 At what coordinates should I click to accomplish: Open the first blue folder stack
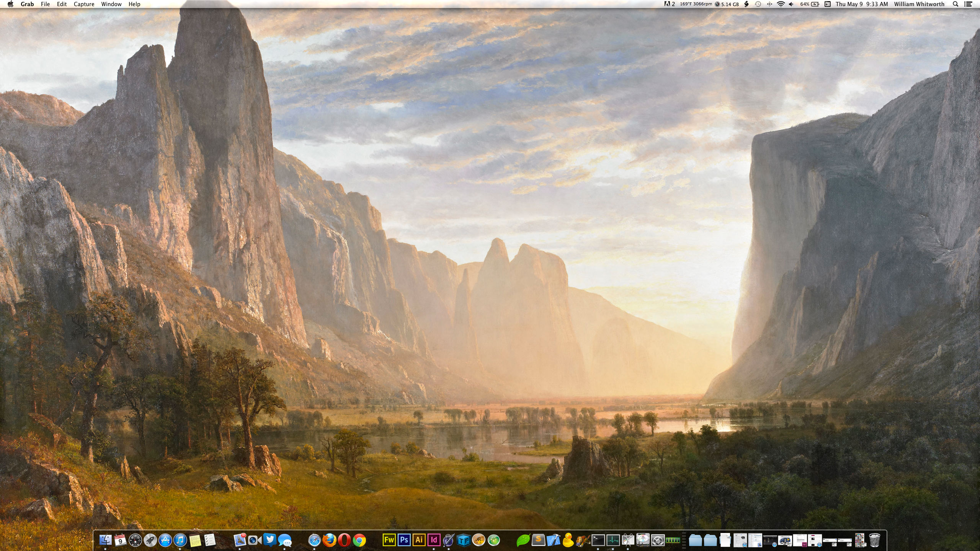click(695, 540)
